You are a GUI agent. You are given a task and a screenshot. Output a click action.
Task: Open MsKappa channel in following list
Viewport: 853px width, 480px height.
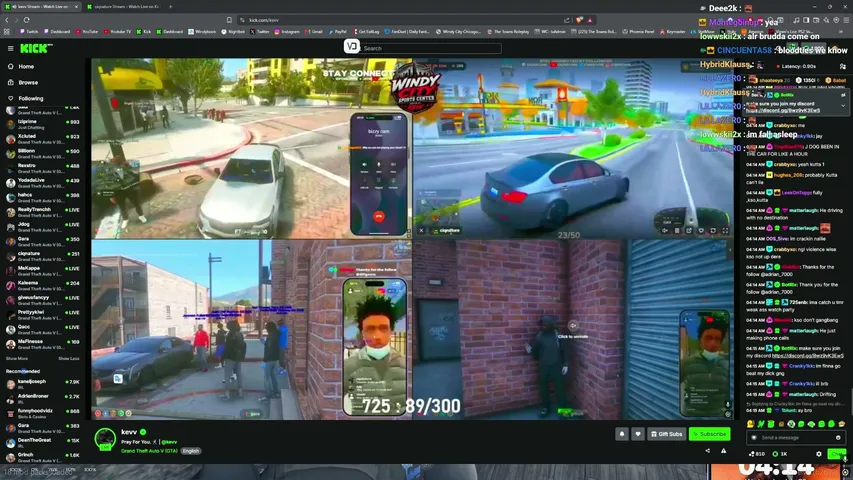click(x=42, y=271)
